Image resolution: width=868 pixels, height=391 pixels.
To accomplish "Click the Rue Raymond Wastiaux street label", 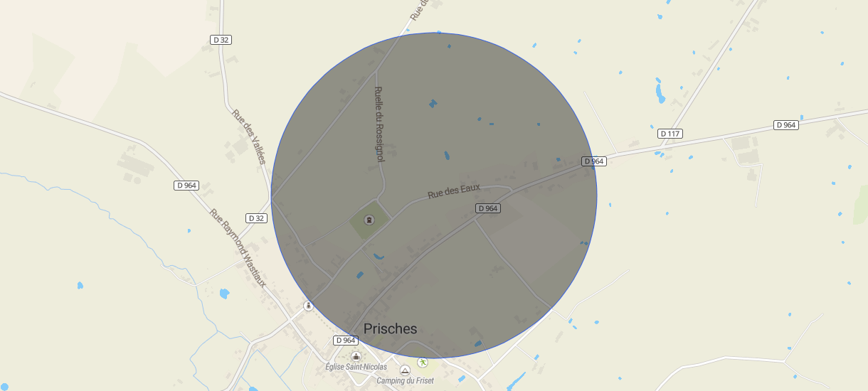I will pyautogui.click(x=238, y=248).
